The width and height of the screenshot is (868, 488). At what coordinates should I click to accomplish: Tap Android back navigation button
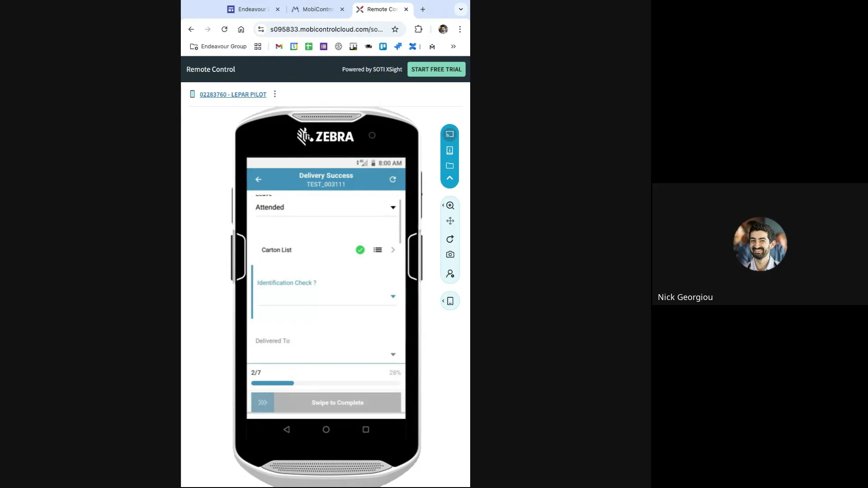(287, 430)
